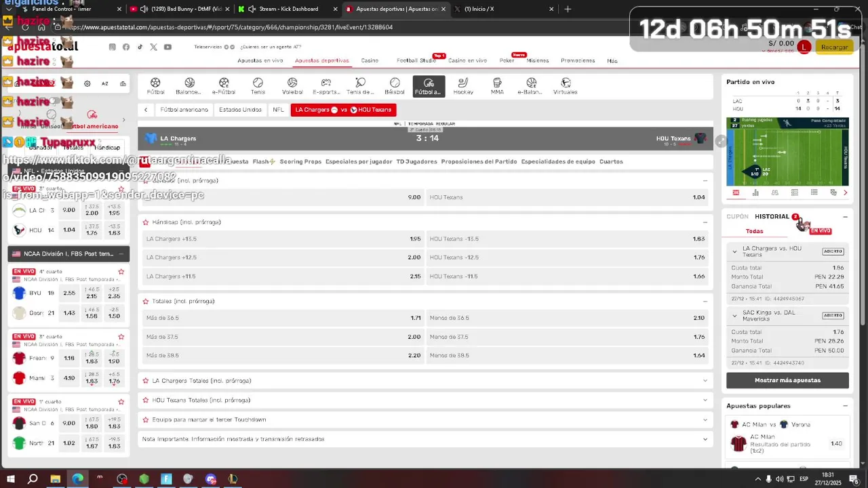Collapse the Totales market section
868x488 pixels.
point(705,301)
